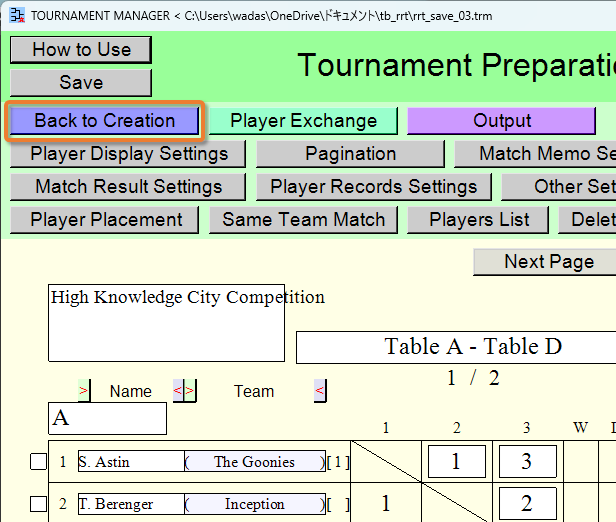Image resolution: width=616 pixels, height=522 pixels.
Task: Open Player Display Settings
Action: [x=128, y=154]
